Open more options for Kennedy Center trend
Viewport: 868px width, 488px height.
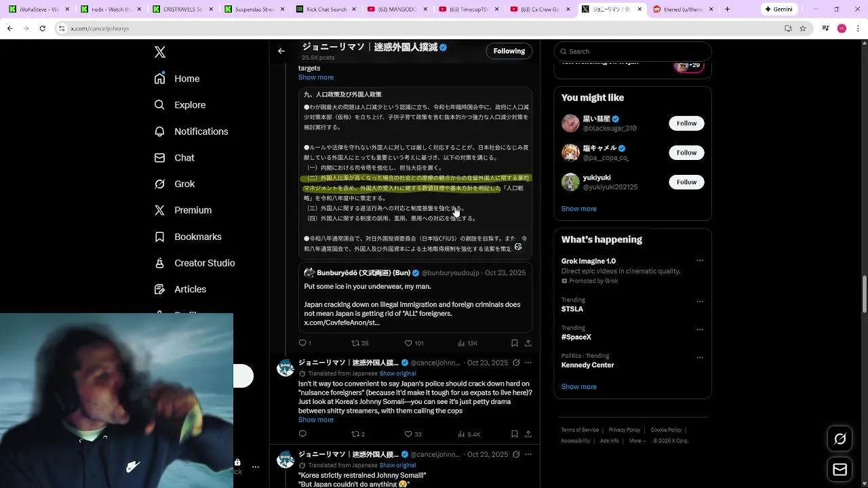point(700,357)
